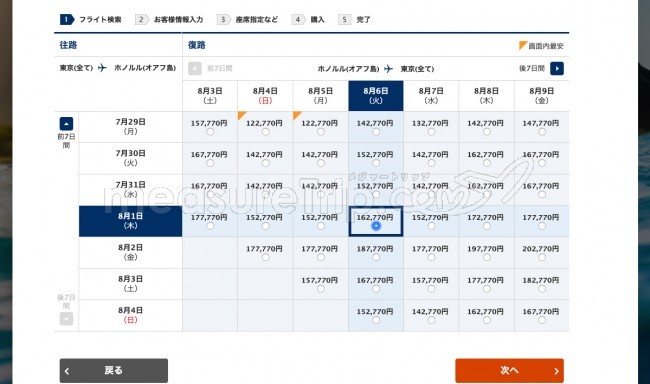Image resolution: width=650 pixels, height=384 pixels.
Task: Choose 147,770円 radio for 7月29日 and 8月9日
Action: coord(542,132)
